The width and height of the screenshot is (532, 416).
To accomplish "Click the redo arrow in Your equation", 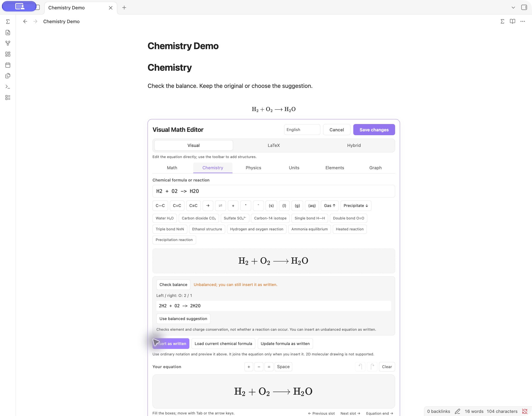I will [x=372, y=367].
